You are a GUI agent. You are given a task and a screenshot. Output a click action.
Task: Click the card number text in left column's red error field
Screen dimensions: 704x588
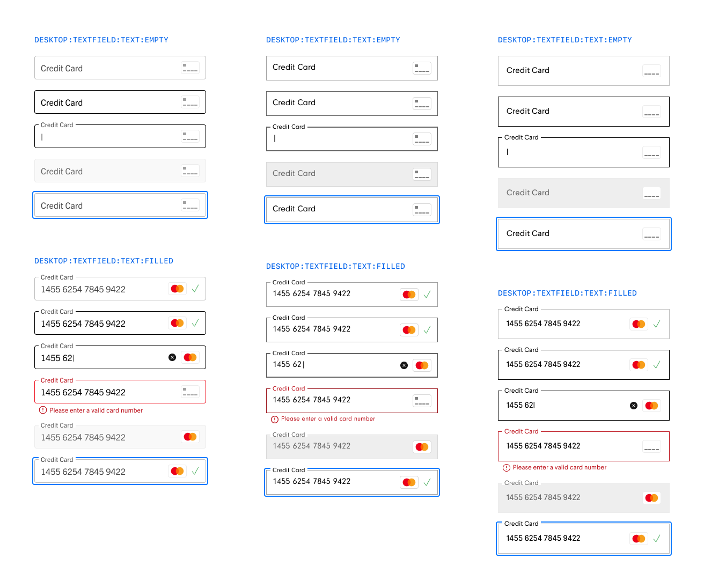83,392
